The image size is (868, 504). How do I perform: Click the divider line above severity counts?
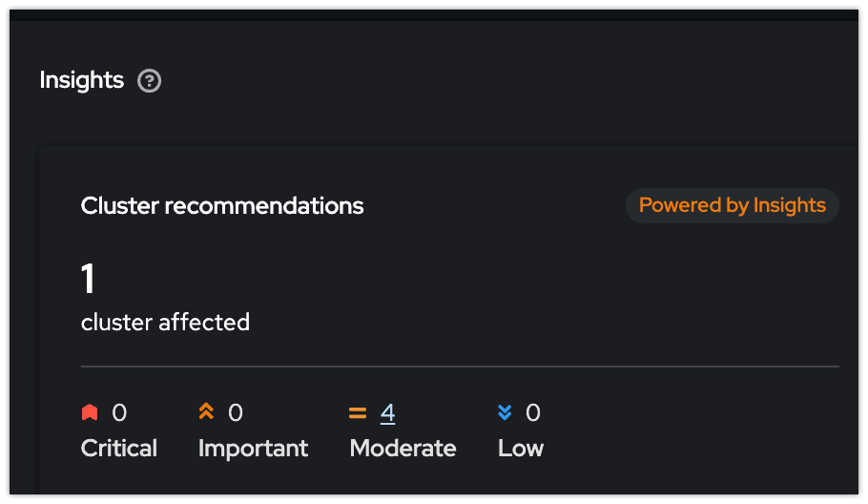point(460,366)
